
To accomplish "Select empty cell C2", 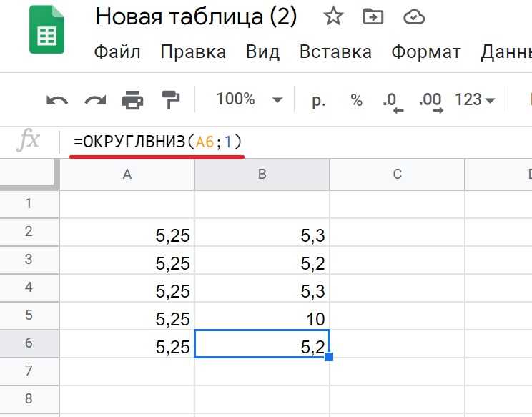I will click(397, 232).
